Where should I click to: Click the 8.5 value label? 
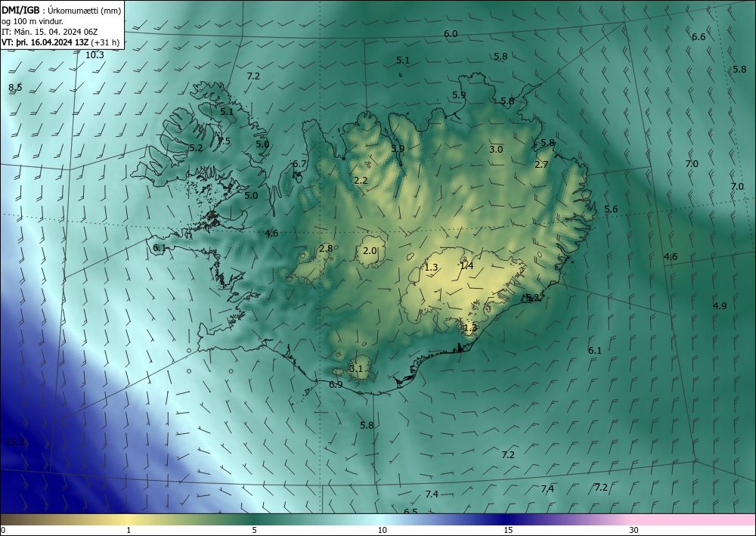[15, 87]
